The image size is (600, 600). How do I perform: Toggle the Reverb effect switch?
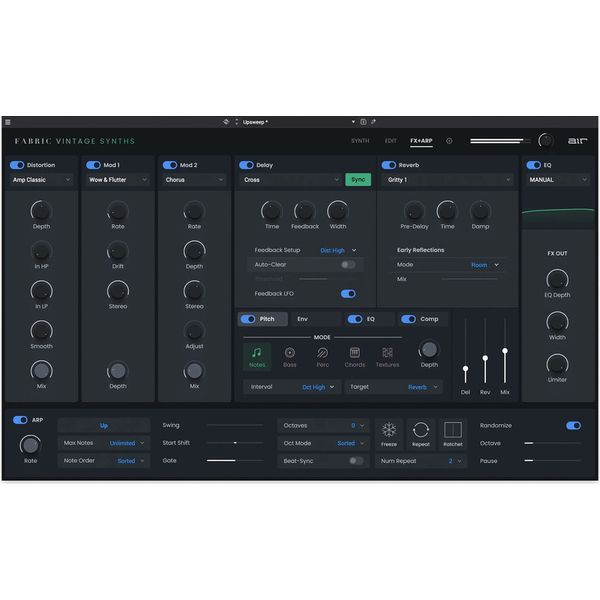tap(389, 165)
